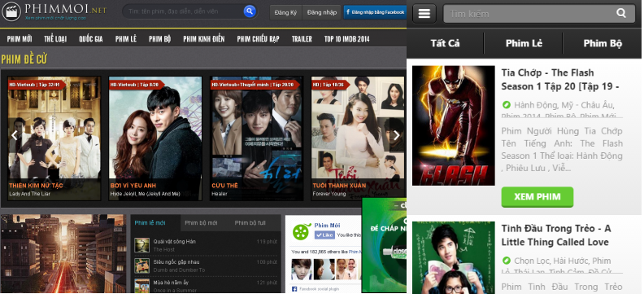Open the QUỐC GIA menu
The width and height of the screenshot is (644, 294).
coord(91,39)
